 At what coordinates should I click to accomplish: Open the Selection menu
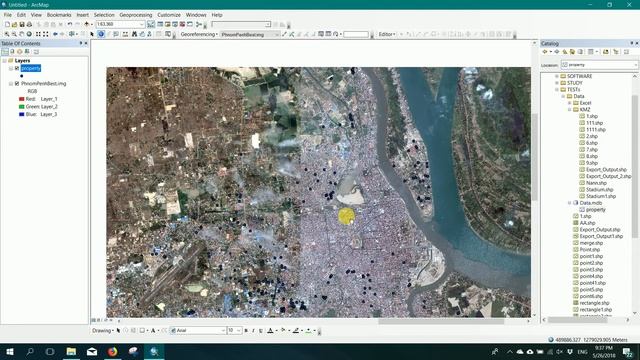[104, 15]
